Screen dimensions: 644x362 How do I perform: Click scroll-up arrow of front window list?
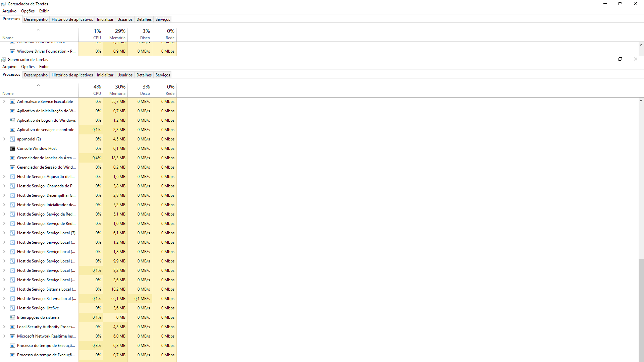point(641,101)
